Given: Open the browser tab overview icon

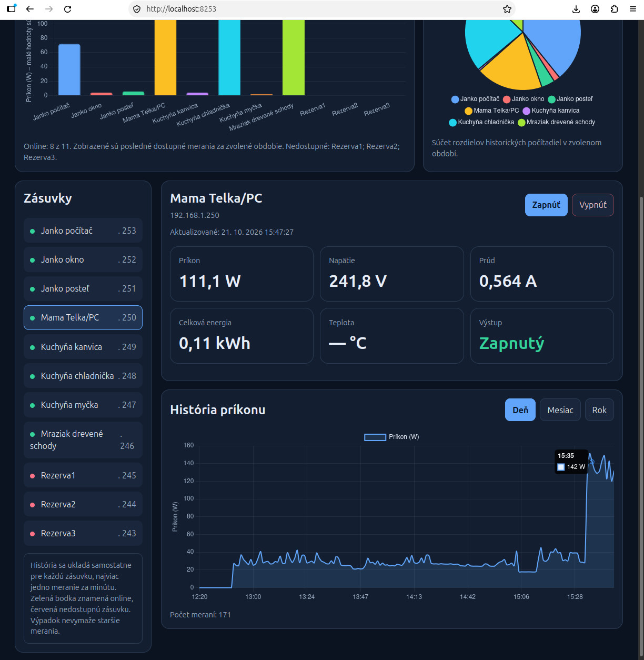Looking at the screenshot, I should tap(11, 9).
